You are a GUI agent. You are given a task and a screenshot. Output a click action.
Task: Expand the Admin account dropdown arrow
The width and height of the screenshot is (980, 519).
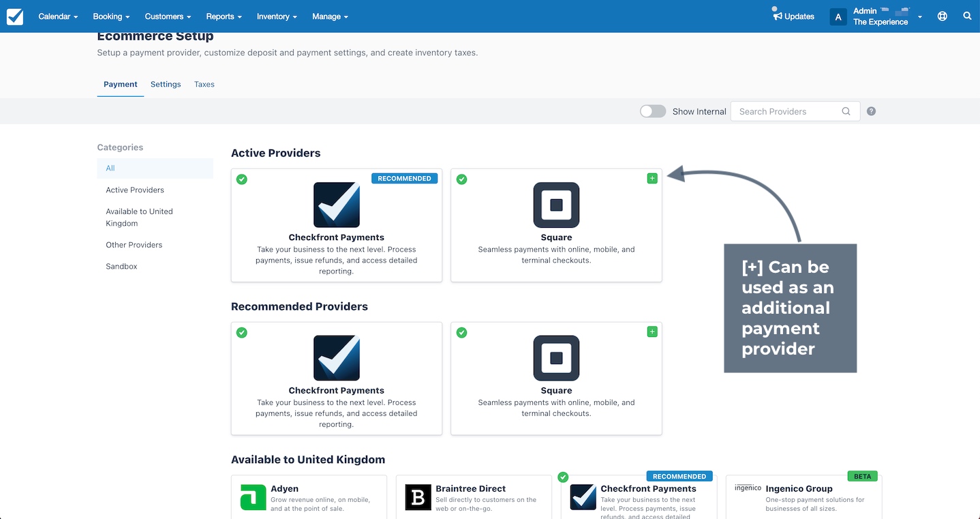tap(920, 17)
